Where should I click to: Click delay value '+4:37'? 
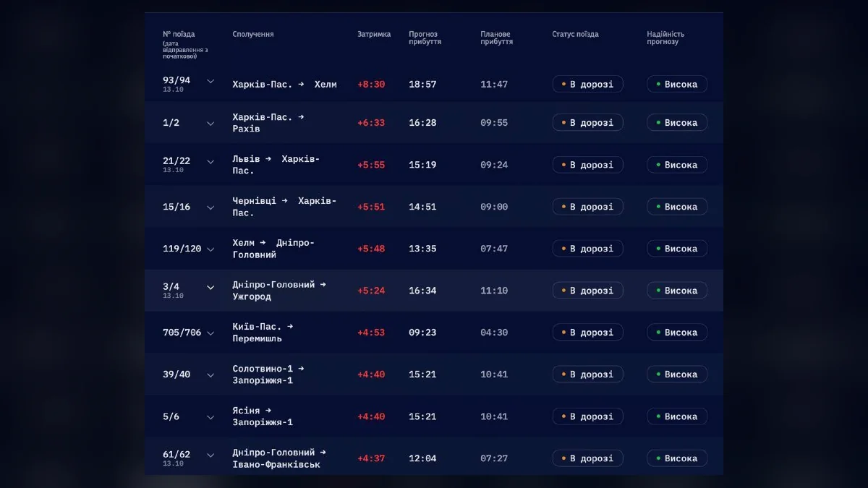[371, 458]
